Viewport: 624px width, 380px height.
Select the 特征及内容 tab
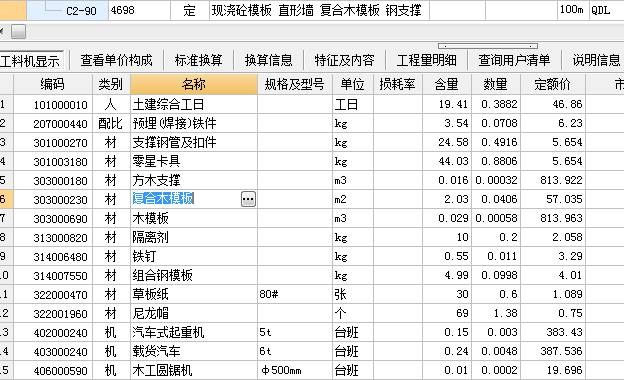click(x=345, y=60)
